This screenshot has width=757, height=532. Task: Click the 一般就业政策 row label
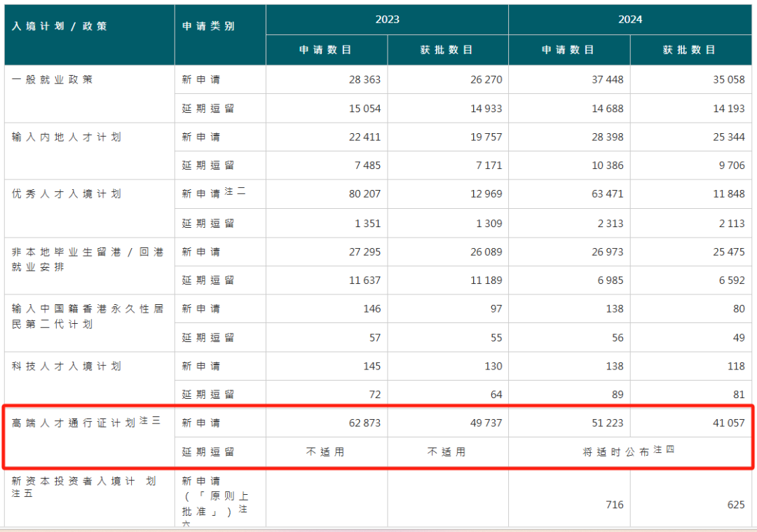(x=53, y=79)
